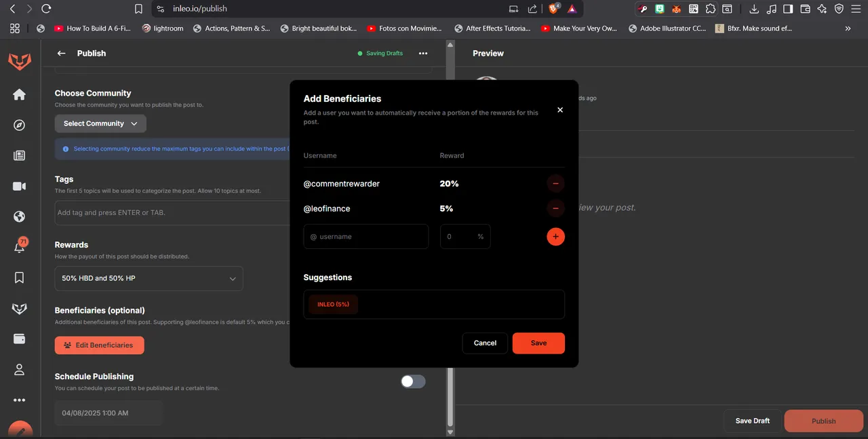Click the page scrollbar down arrow

coord(449,432)
